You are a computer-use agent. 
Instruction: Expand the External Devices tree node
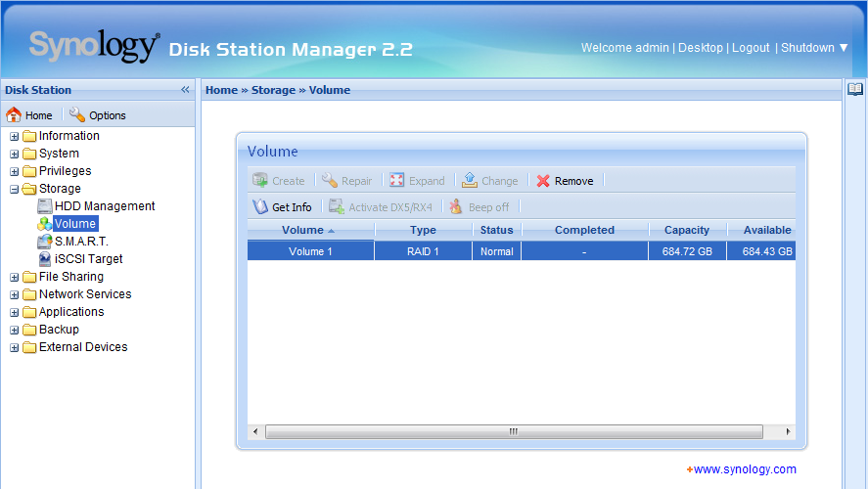15,348
